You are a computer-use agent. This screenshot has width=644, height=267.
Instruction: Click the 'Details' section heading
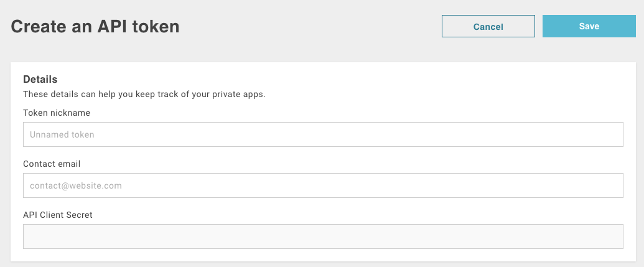pyautogui.click(x=40, y=79)
